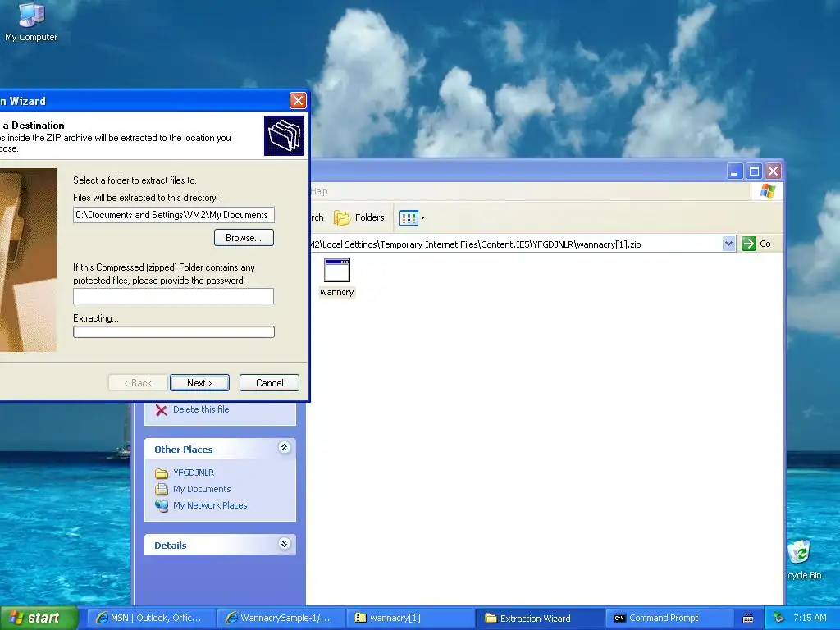Open the My Network Places link
Image resolution: width=840 pixels, height=630 pixels.
point(210,505)
